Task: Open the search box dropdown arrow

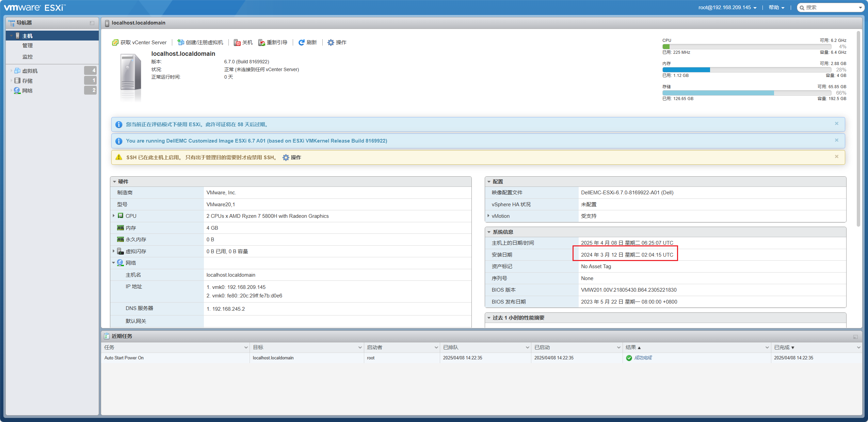Action: 860,7
